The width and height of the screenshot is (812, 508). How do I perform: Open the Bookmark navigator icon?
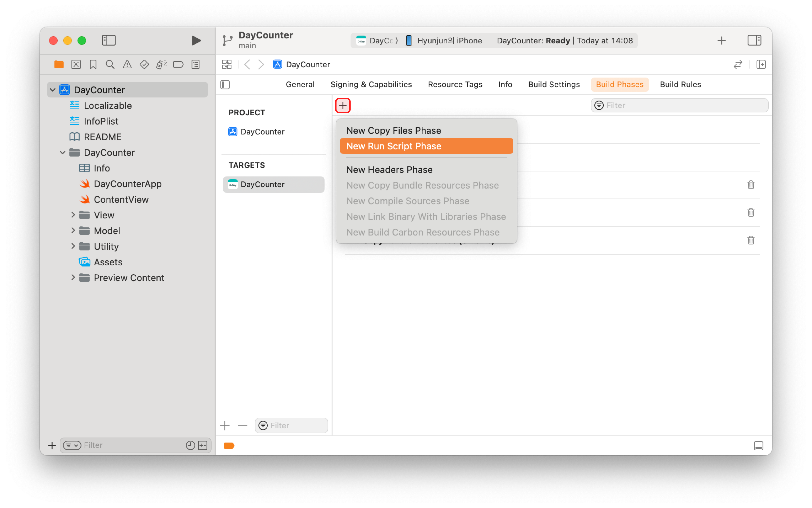(93, 65)
